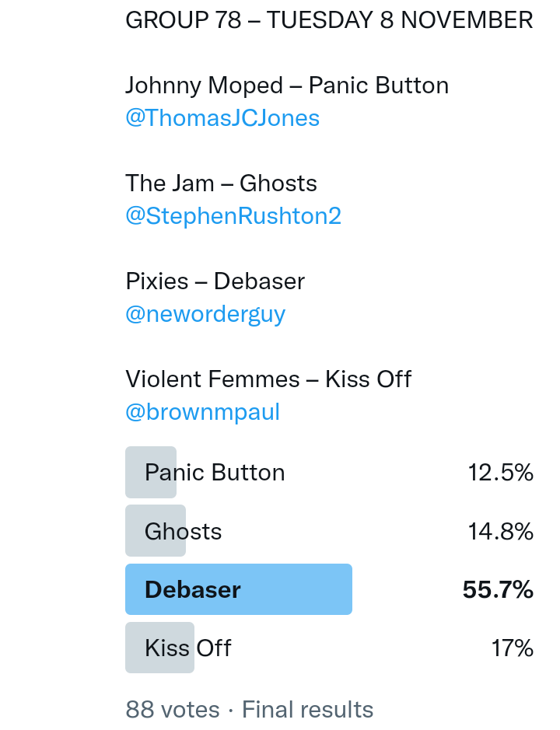Click the 88 votes count
Screen dimensions: 560x730
click(x=173, y=710)
